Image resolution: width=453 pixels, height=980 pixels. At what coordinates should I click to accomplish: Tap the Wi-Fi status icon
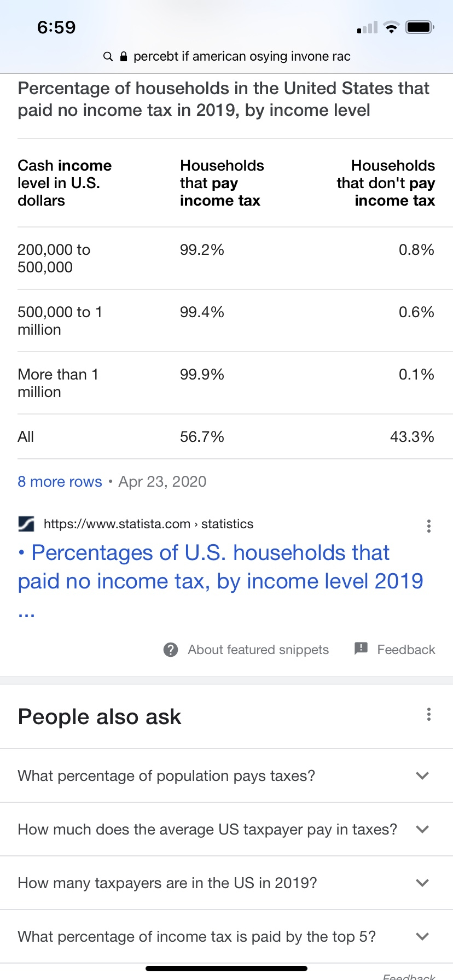tap(391, 27)
